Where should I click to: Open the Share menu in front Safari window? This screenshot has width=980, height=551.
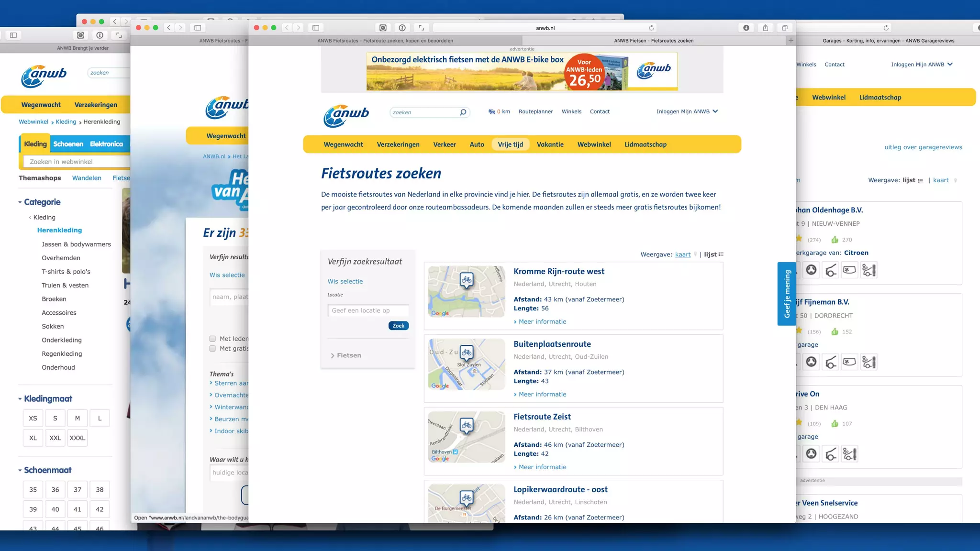click(766, 28)
